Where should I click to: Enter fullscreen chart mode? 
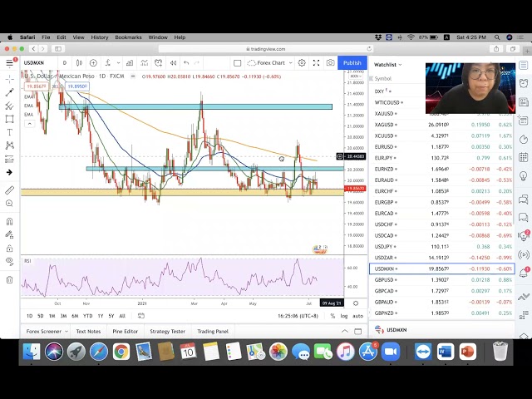(316, 63)
